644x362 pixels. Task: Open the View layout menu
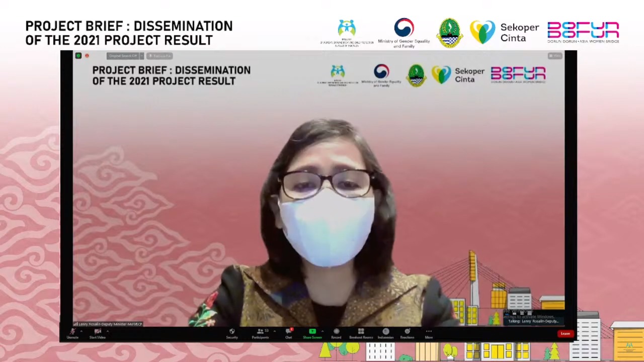click(x=555, y=56)
